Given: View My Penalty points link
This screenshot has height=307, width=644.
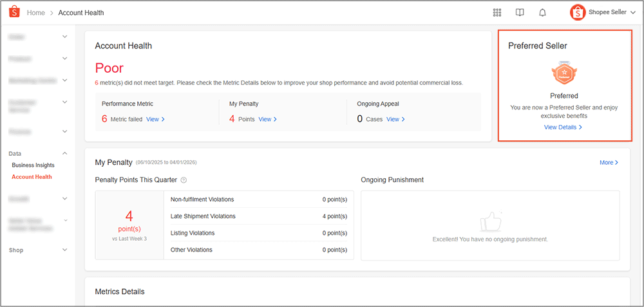Looking at the screenshot, I should click(267, 119).
